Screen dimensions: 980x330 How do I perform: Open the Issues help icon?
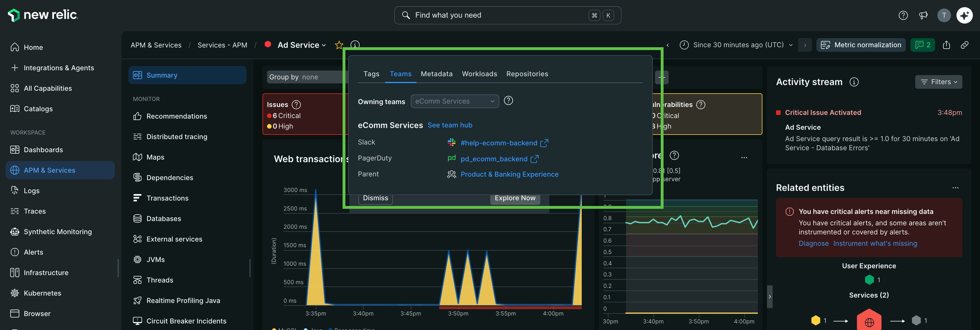coord(296,104)
